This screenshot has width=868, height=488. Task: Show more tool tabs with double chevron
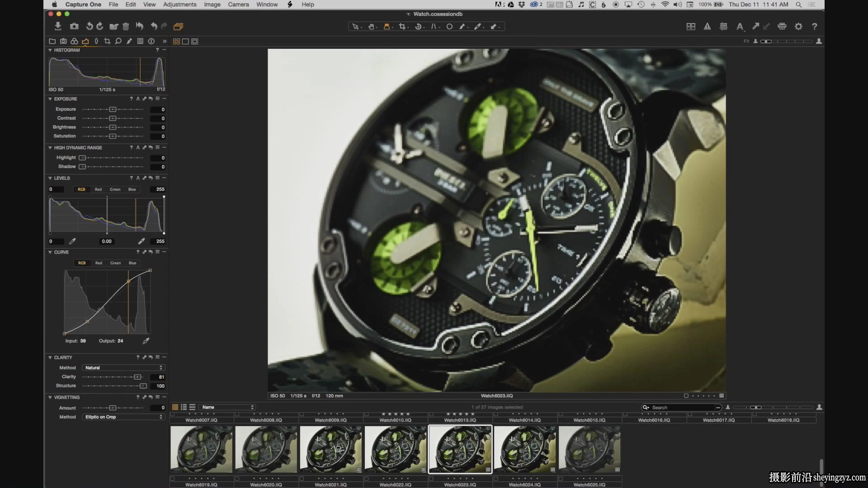coord(165,41)
